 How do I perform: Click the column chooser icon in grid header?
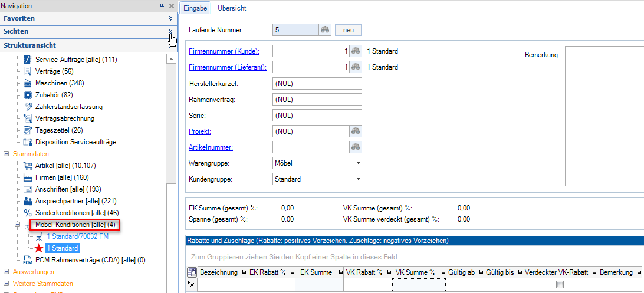click(192, 272)
